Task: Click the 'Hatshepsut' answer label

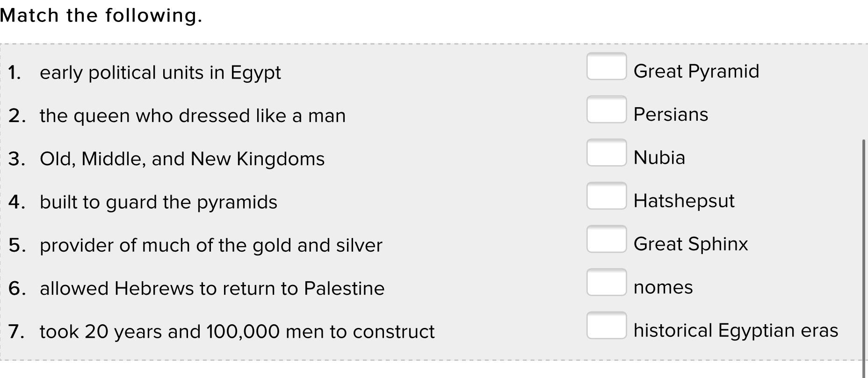Action: [x=684, y=201]
